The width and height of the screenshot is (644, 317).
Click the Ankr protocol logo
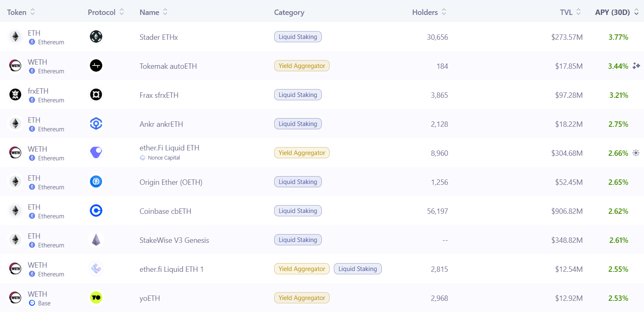(96, 124)
